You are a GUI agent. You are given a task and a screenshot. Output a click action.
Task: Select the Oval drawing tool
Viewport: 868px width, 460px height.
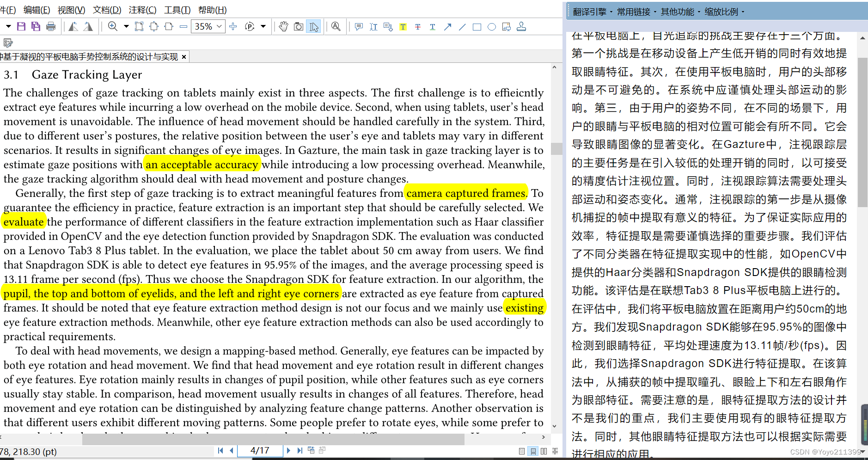(x=492, y=27)
